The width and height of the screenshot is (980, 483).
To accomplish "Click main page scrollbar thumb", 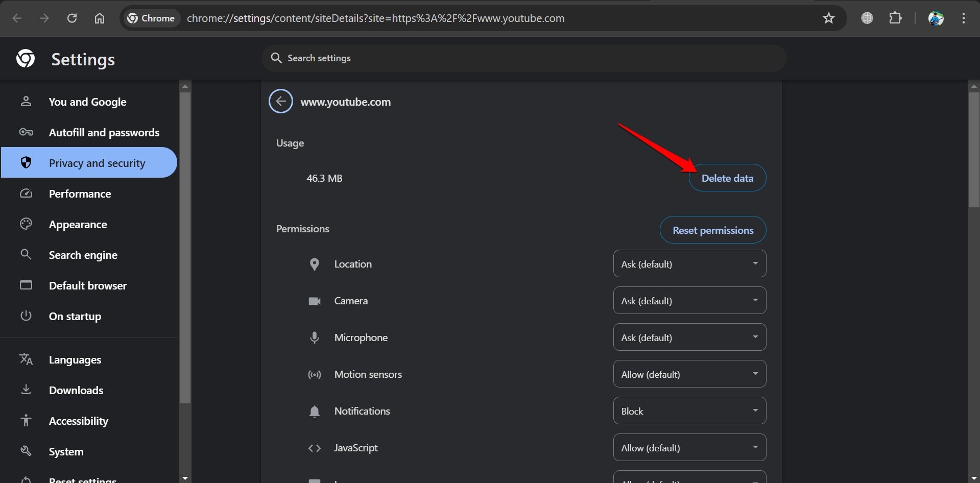I will coord(974,150).
